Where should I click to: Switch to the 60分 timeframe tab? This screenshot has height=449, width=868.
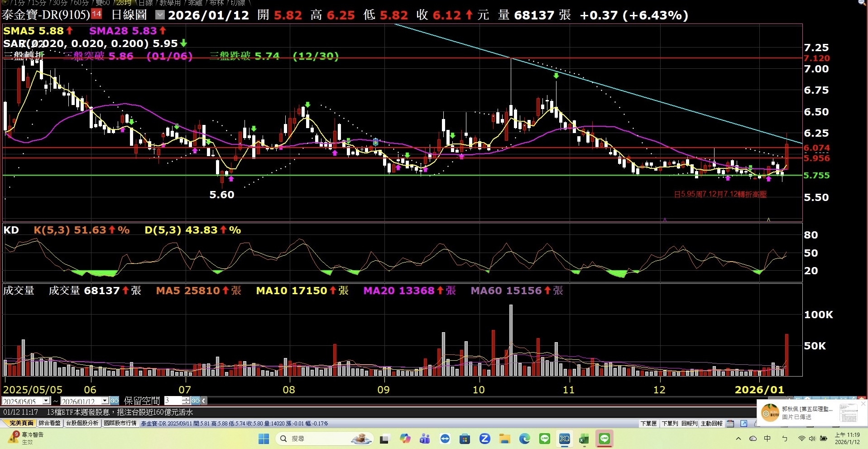coord(81,3)
